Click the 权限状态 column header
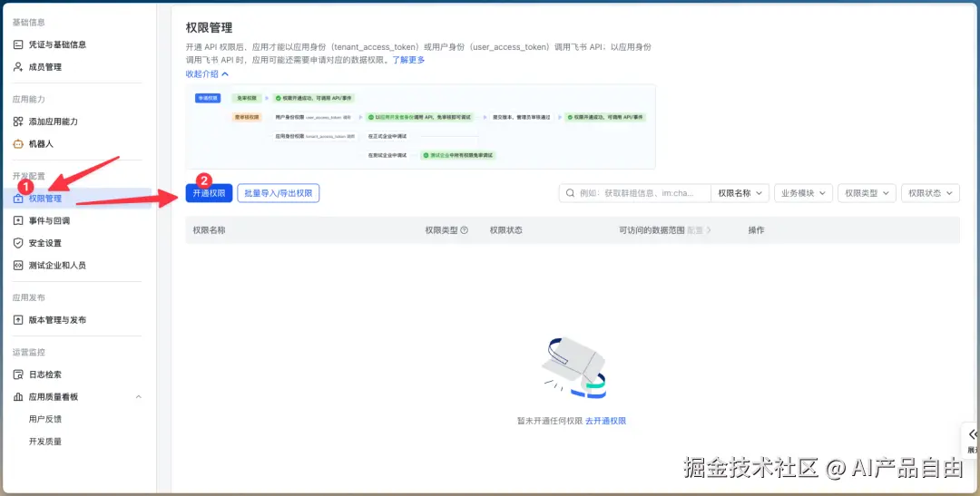980x496 pixels. 506,230
